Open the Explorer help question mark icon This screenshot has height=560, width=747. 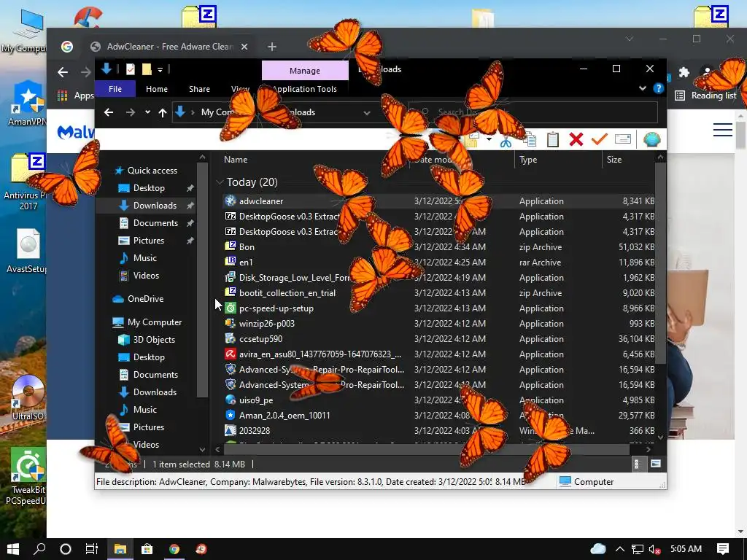tap(659, 88)
